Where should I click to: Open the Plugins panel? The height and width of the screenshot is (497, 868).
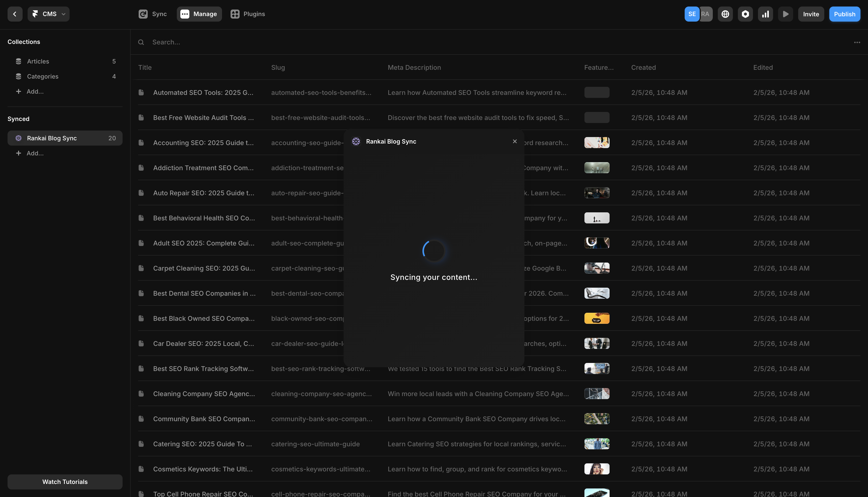click(x=248, y=14)
